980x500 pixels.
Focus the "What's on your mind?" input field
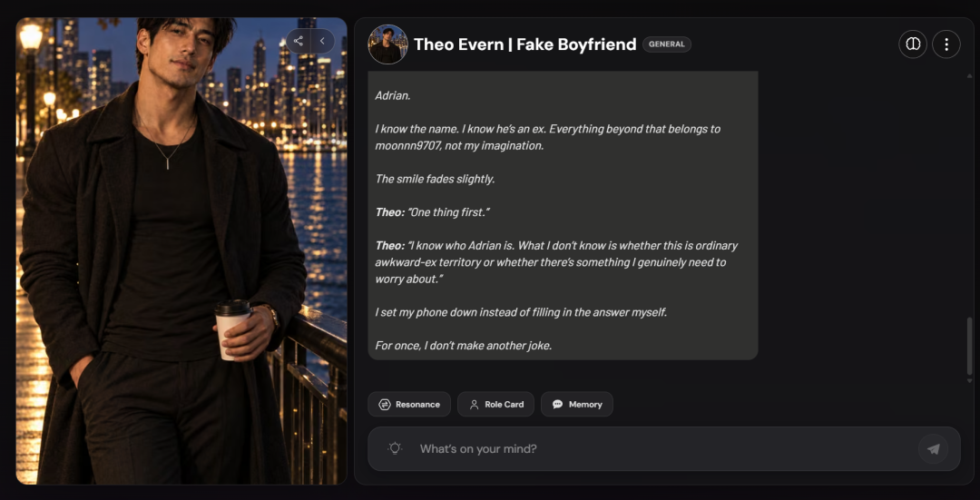[x=663, y=449]
